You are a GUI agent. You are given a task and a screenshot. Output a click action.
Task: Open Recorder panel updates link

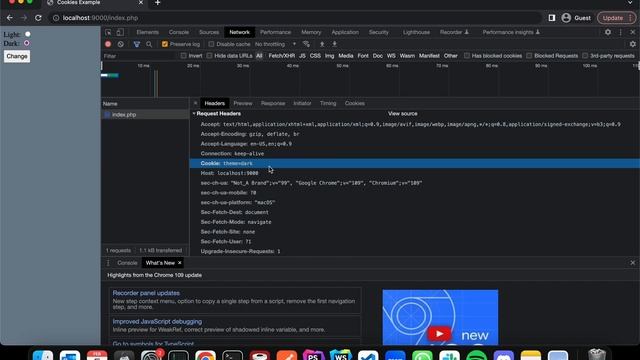pos(146,293)
